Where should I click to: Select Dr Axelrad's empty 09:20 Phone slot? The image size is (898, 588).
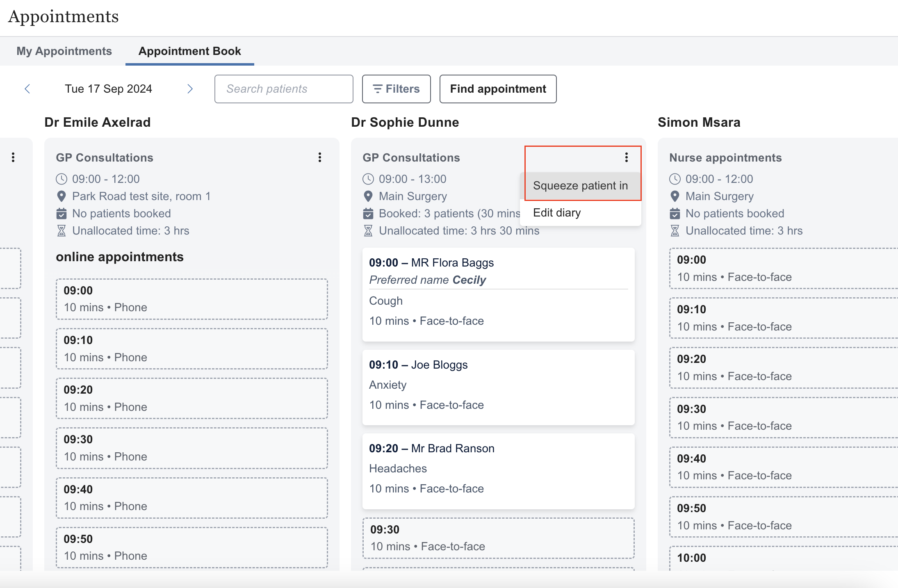(x=191, y=398)
